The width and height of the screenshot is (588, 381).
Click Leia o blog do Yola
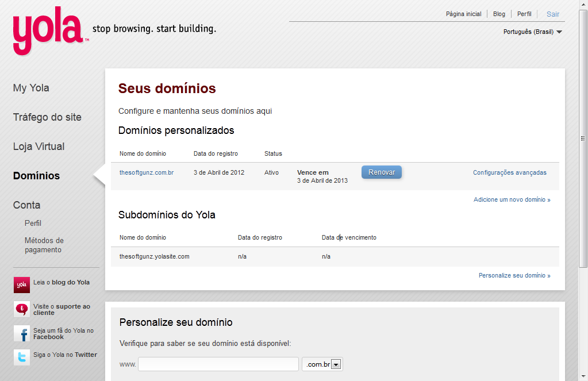pyautogui.click(x=62, y=282)
